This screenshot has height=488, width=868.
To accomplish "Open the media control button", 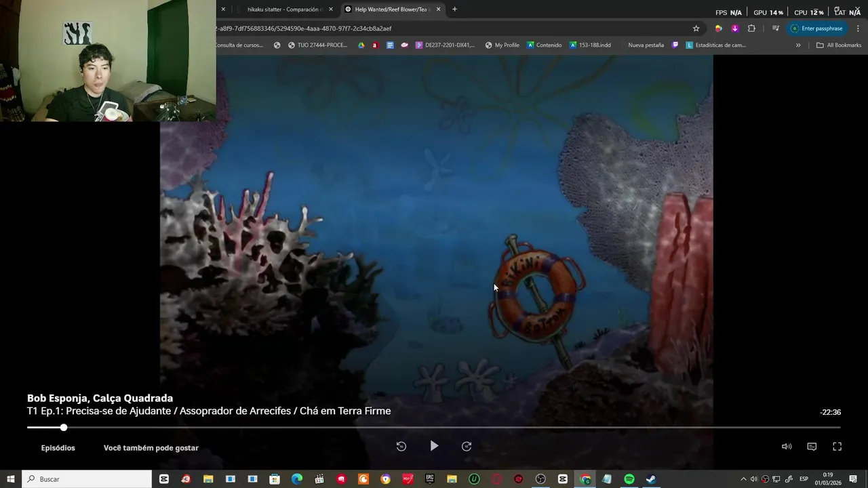I will (x=776, y=28).
